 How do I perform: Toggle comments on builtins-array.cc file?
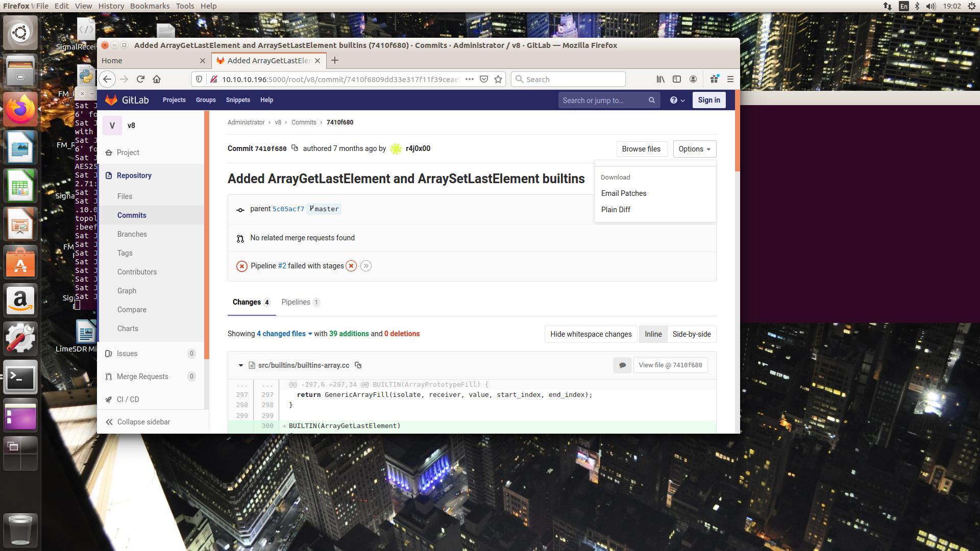(x=622, y=365)
